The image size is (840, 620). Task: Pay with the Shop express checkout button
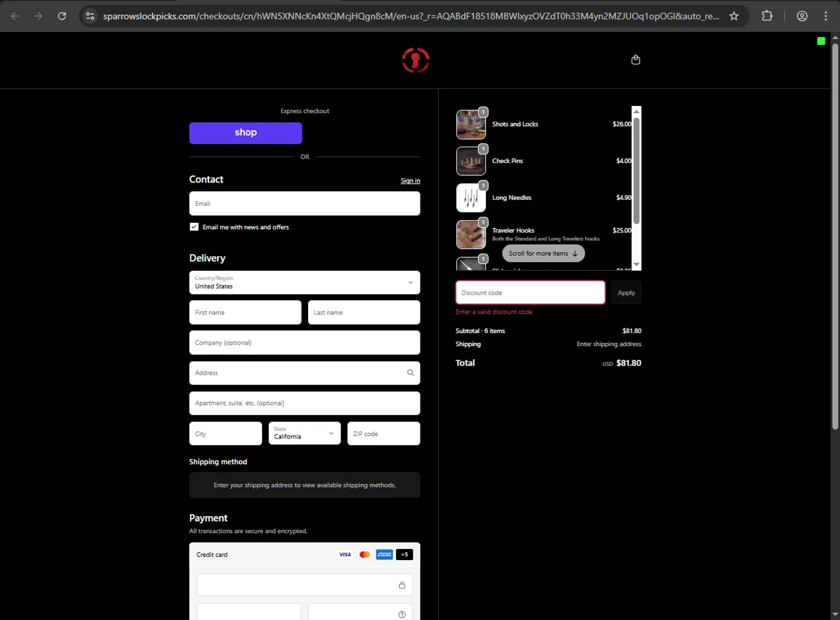click(245, 133)
